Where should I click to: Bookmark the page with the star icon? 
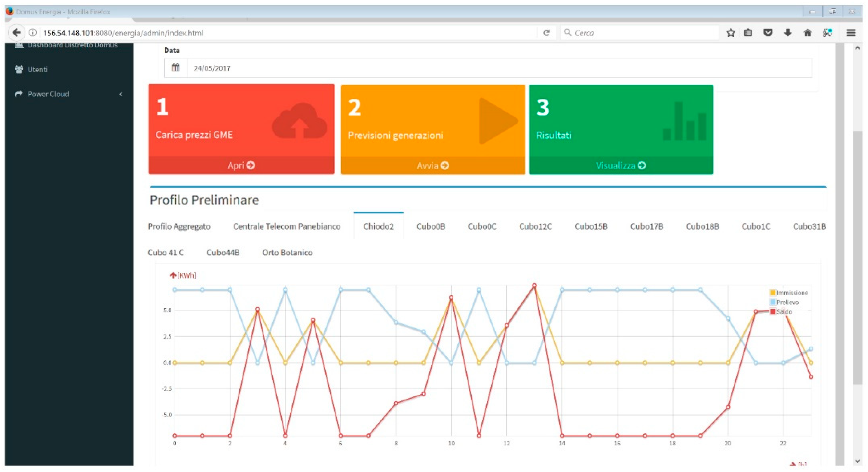730,33
